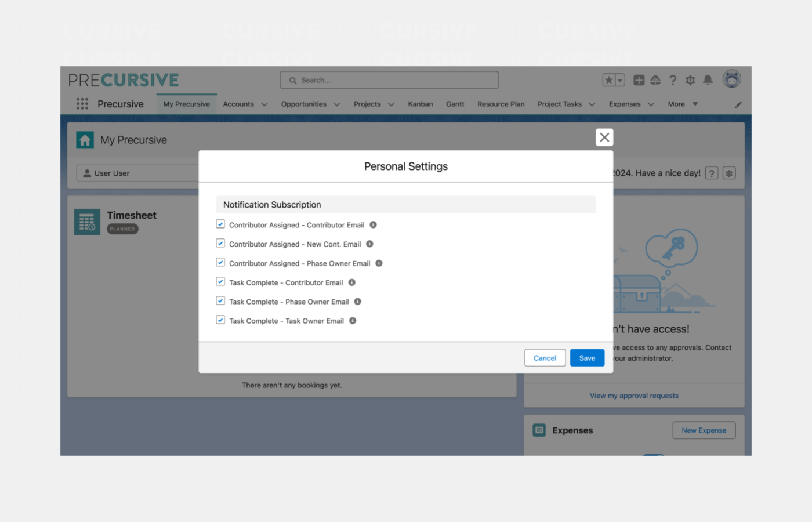Cancel the Personal Settings dialog
Viewport: 812px width, 522px height.
[x=545, y=358]
